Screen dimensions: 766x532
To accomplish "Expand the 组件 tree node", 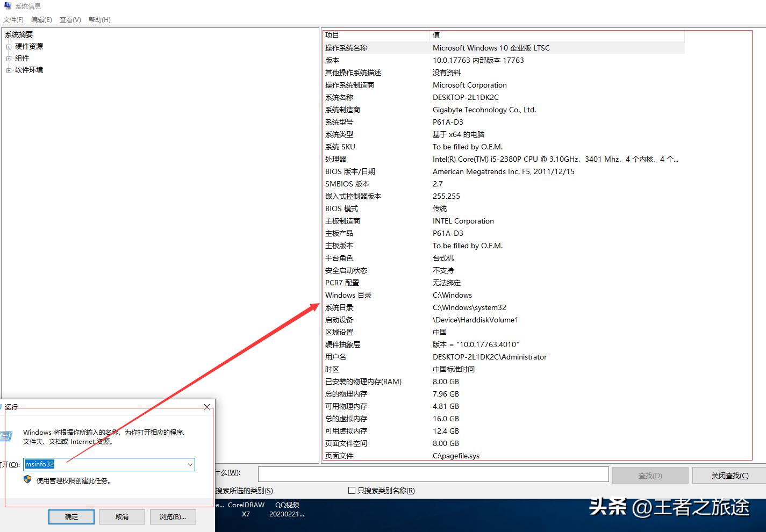I will click(9, 58).
